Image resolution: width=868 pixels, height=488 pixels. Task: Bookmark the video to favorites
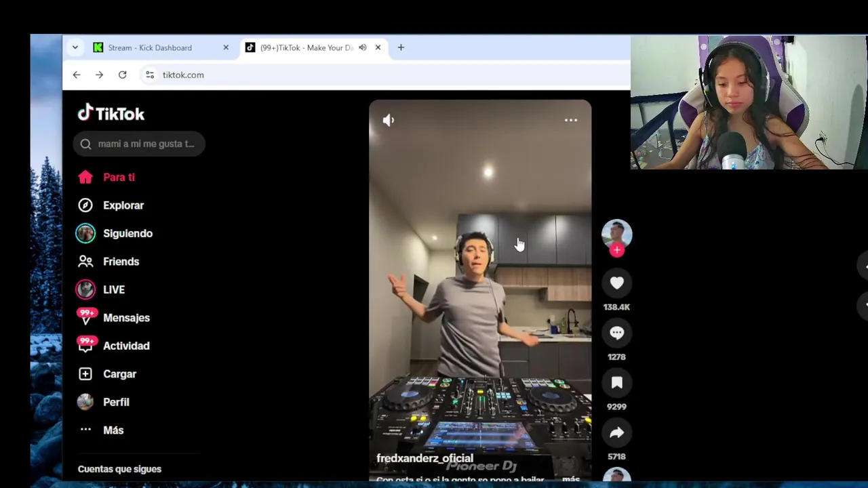point(616,383)
